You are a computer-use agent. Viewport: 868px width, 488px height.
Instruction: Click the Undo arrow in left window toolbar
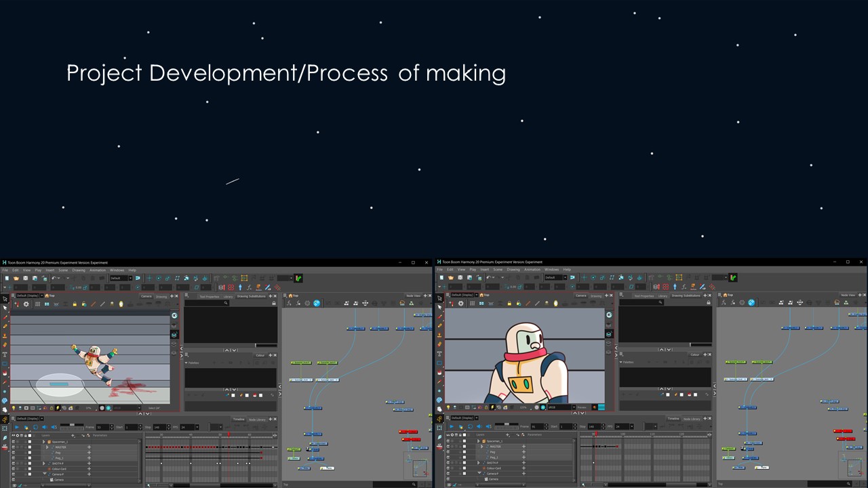(54, 278)
